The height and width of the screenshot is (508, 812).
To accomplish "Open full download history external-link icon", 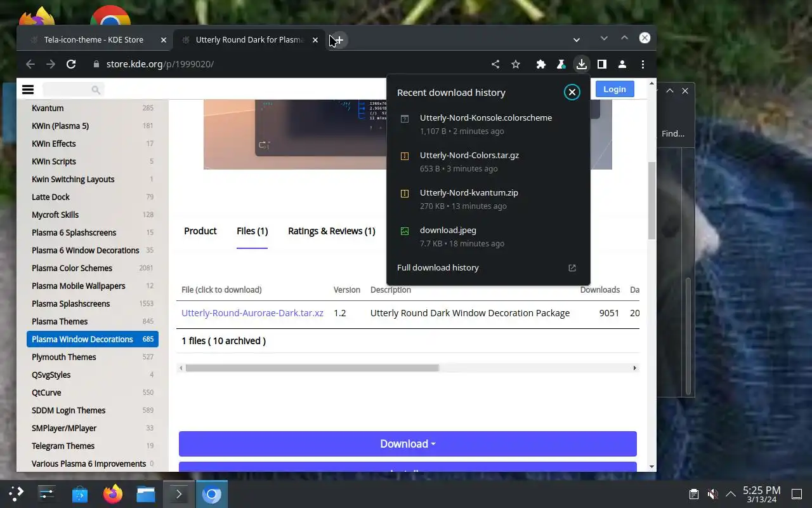I will (x=572, y=268).
